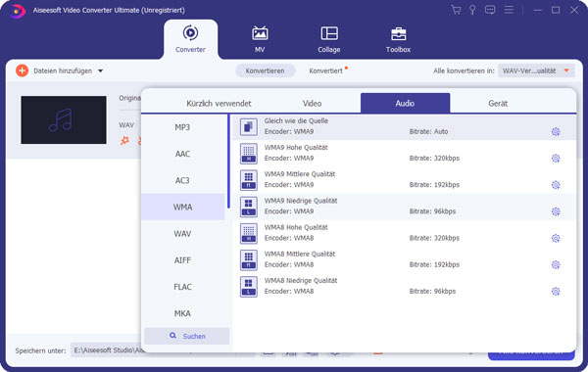The height and width of the screenshot is (372, 588).
Task: Switch to the Video format tab
Action: (x=312, y=103)
